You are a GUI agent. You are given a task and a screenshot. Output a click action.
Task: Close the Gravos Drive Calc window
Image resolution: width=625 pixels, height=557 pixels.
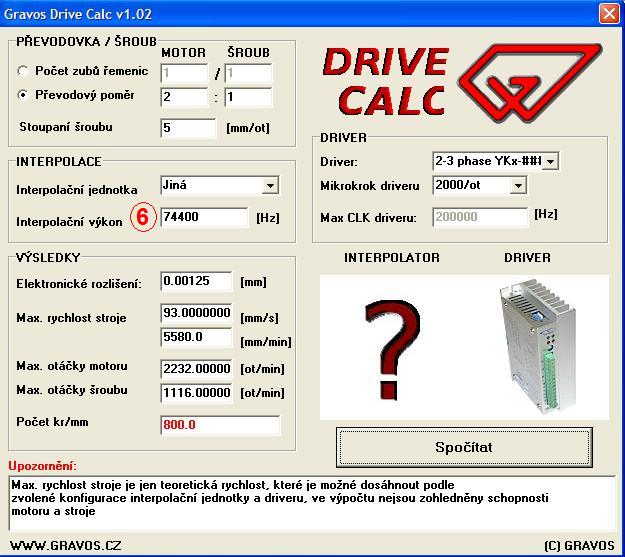click(608, 14)
